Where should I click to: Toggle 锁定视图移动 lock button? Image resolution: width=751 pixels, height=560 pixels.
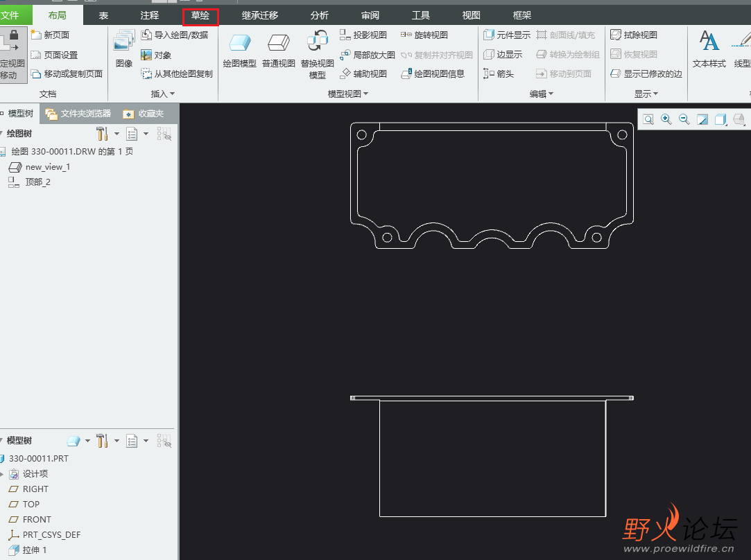coord(13,55)
